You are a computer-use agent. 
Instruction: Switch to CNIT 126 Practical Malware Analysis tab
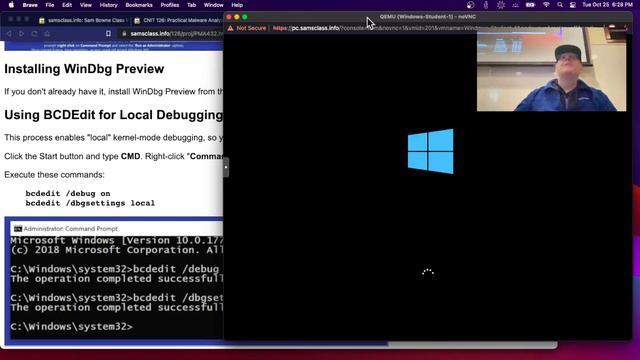[178, 20]
